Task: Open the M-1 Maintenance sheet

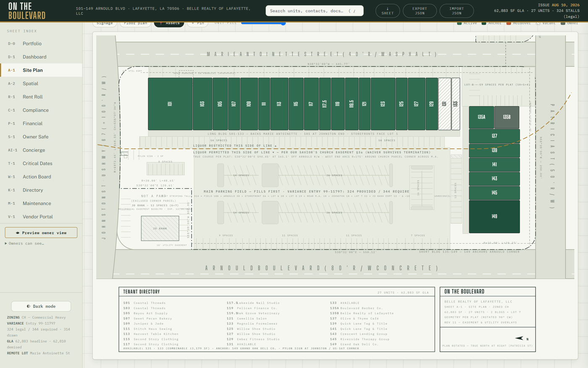Action: tap(41, 204)
